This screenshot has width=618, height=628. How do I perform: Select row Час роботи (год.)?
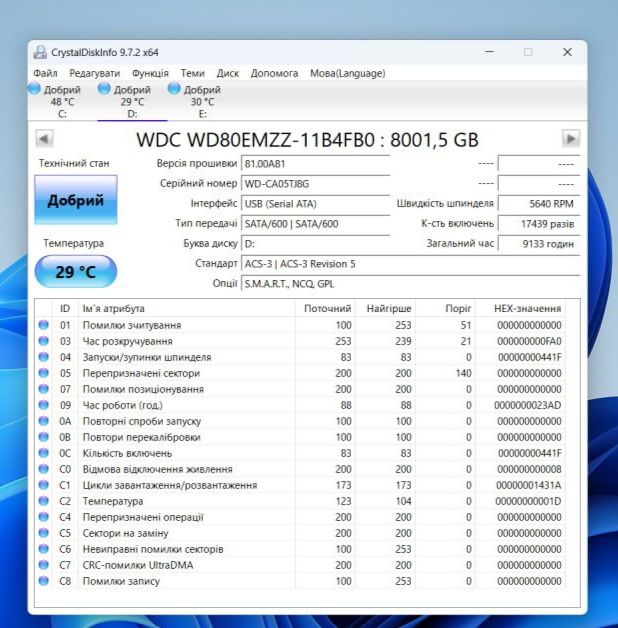coord(300,405)
